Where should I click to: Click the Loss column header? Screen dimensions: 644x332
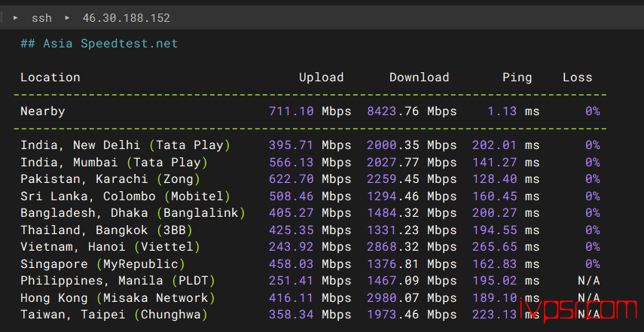pos(578,77)
